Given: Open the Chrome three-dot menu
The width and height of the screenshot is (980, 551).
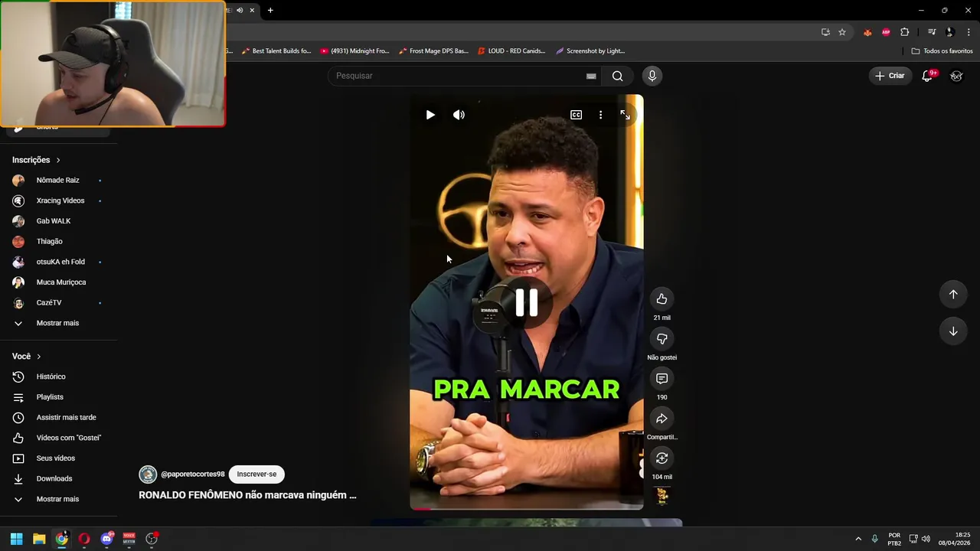Looking at the screenshot, I should (x=969, y=32).
